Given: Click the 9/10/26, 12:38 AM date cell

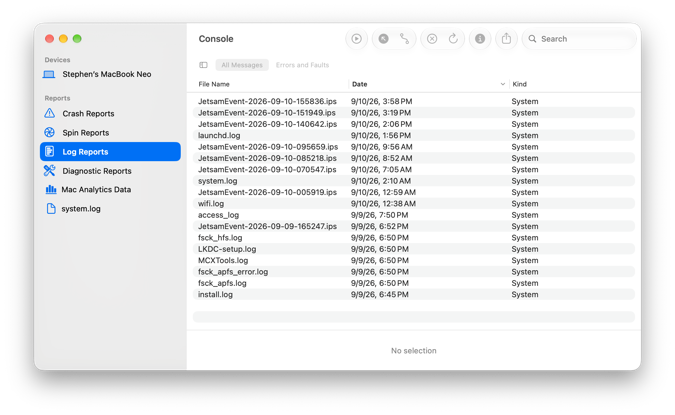Looking at the screenshot, I should (383, 204).
